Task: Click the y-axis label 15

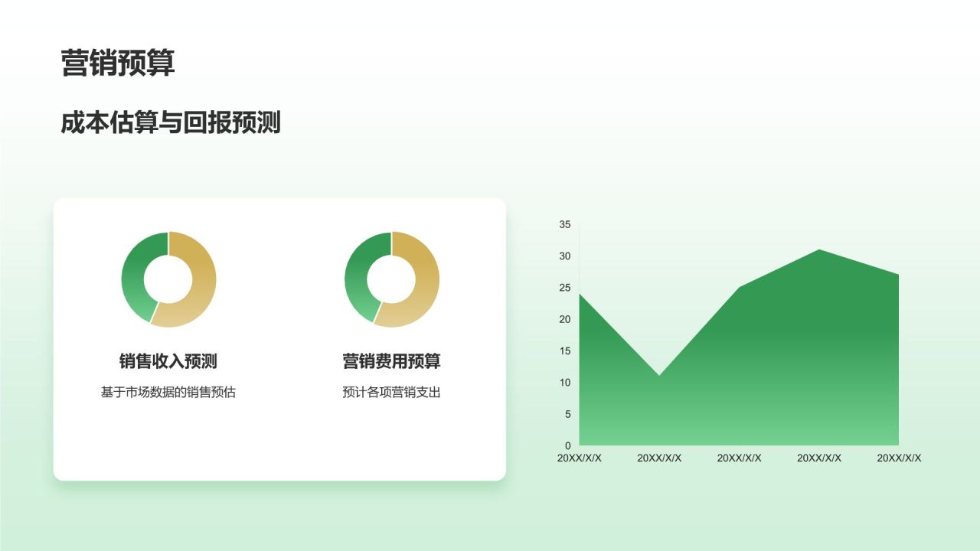Action: [565, 350]
